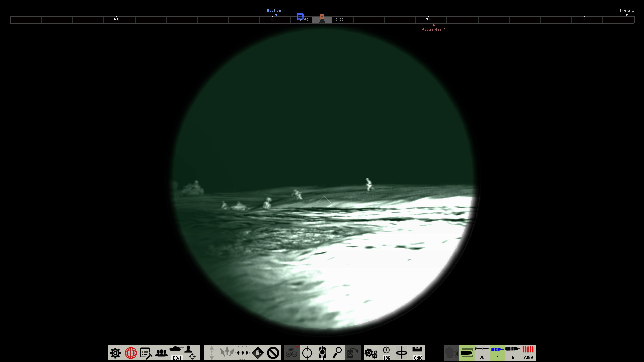Open the double gears options icon
Viewport: 644px width, 362px height.
pos(371,353)
